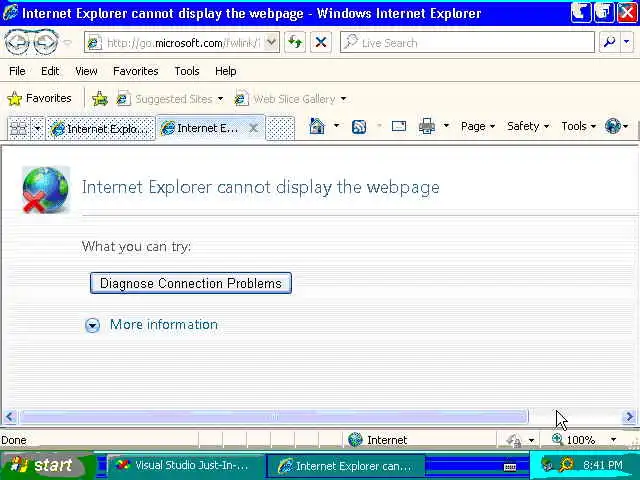Click the IE logo in the title bar
This screenshot has width=640, height=480.
(10, 13)
